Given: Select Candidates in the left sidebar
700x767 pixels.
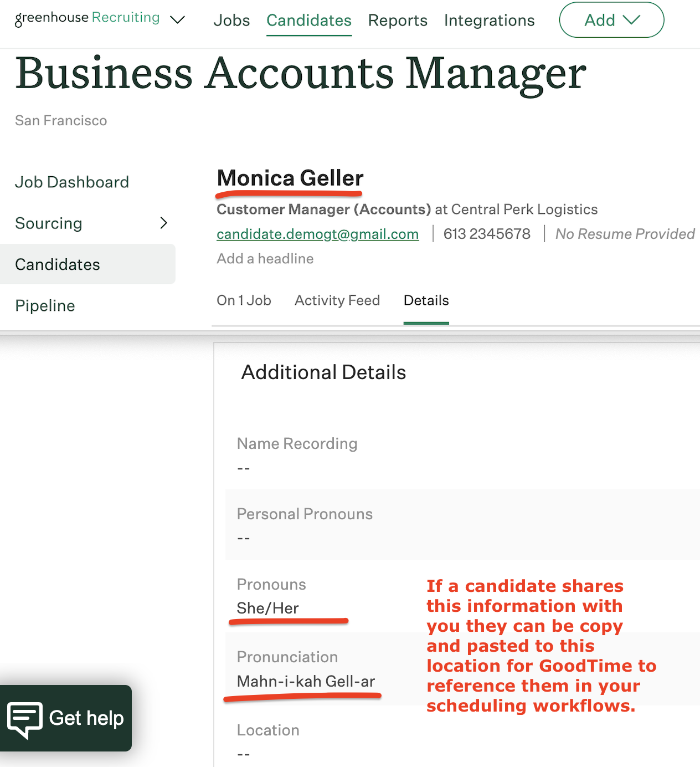Looking at the screenshot, I should coord(58,264).
